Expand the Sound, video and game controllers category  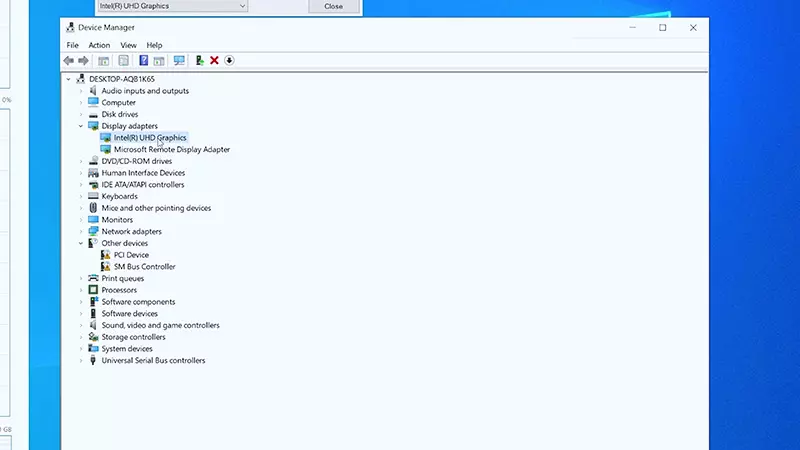[81, 326]
